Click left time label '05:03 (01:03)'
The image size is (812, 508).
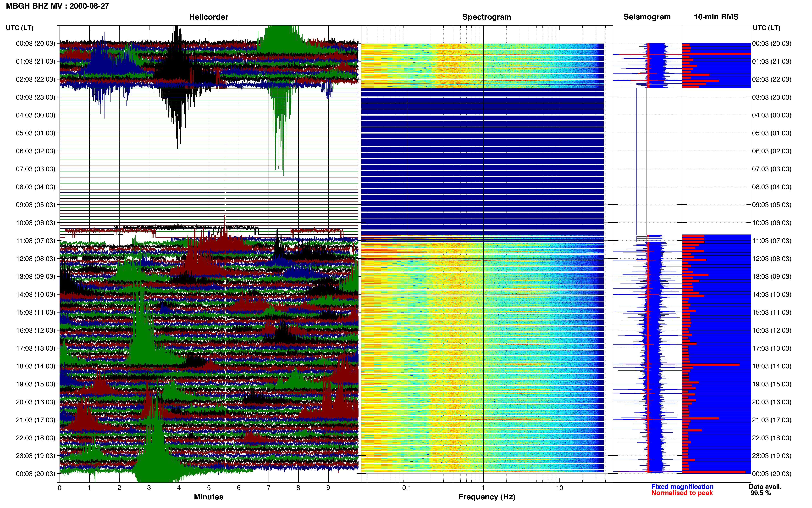[36, 133]
